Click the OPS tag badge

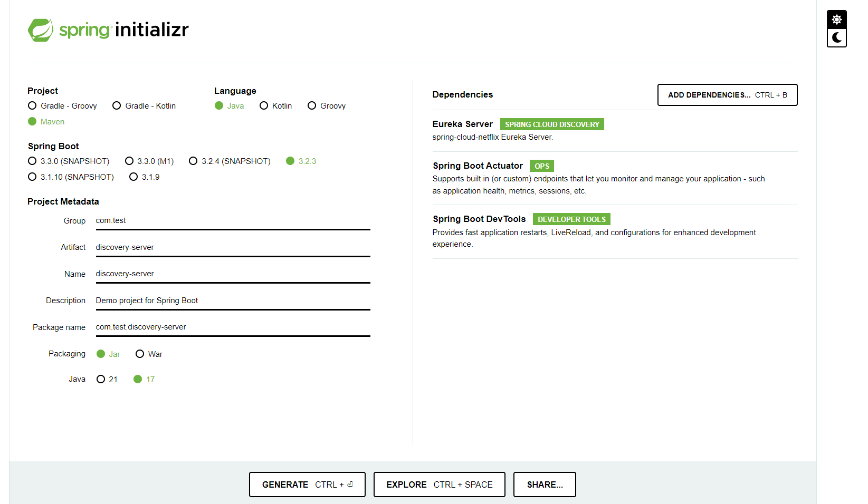(x=542, y=166)
